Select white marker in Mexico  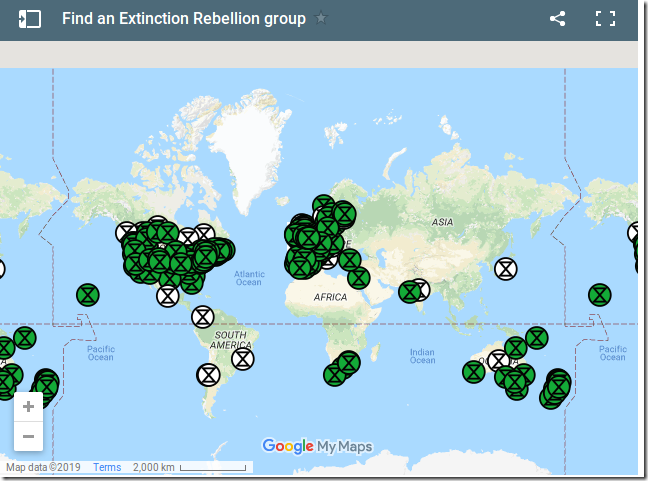click(x=168, y=296)
